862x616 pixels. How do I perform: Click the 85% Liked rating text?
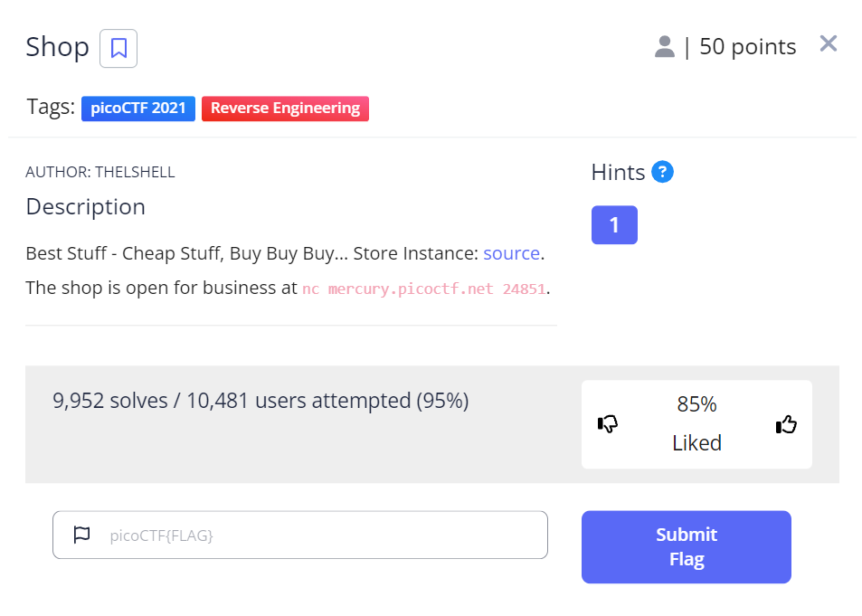[696, 423]
